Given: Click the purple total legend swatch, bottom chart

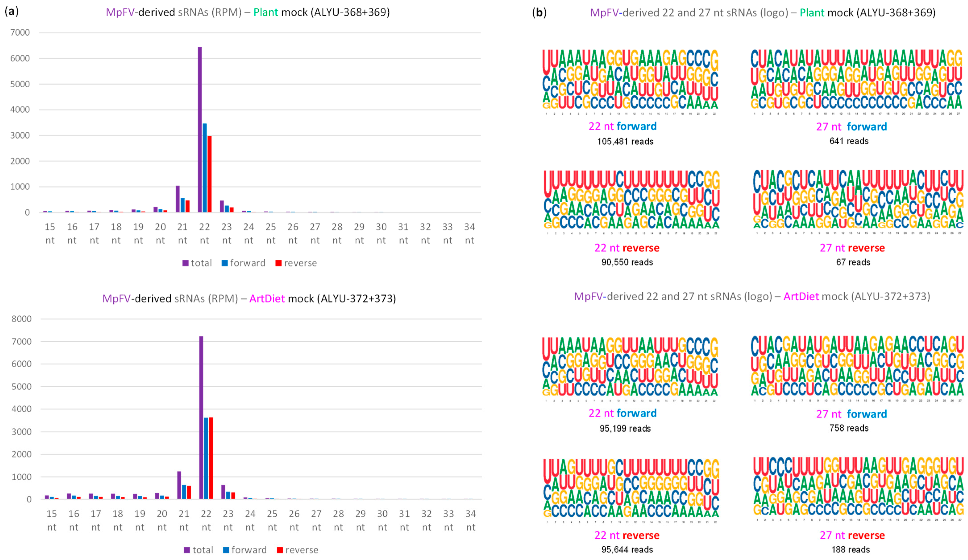Looking at the screenshot, I should click(187, 550).
